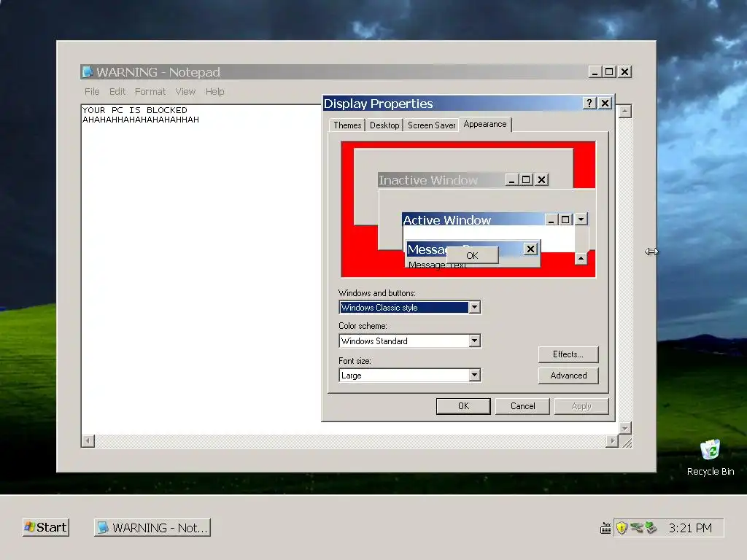Open the View menu in Notepad
The width and height of the screenshot is (747, 560).
pos(185,91)
